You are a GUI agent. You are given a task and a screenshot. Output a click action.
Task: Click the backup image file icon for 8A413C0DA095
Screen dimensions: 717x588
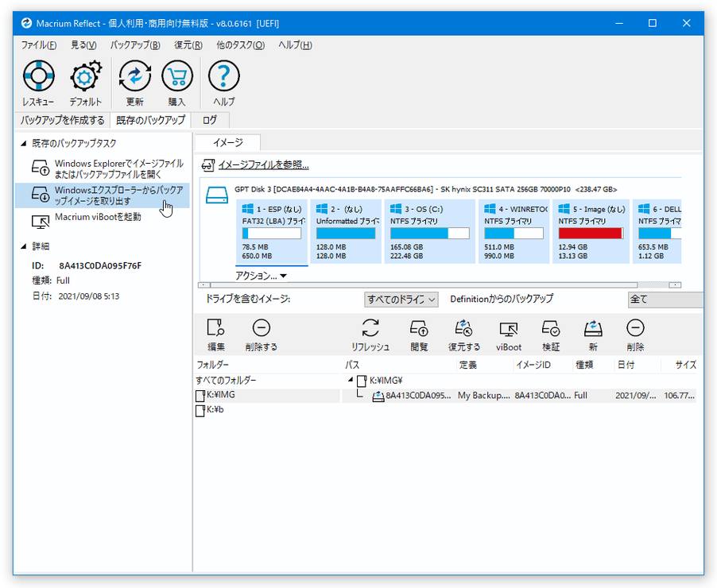tap(378, 396)
